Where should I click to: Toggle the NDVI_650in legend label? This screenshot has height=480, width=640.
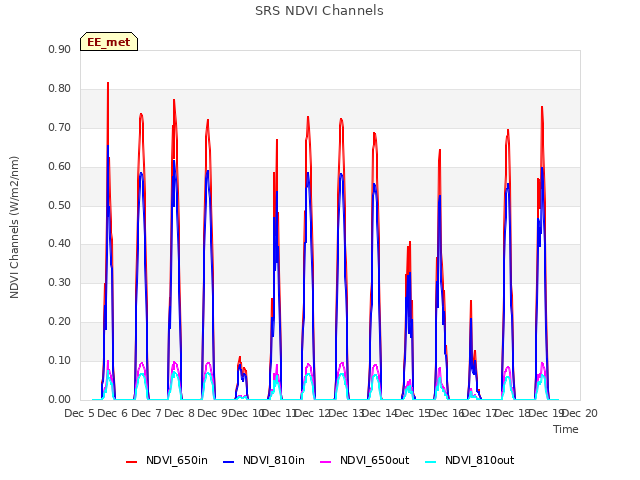(177, 460)
